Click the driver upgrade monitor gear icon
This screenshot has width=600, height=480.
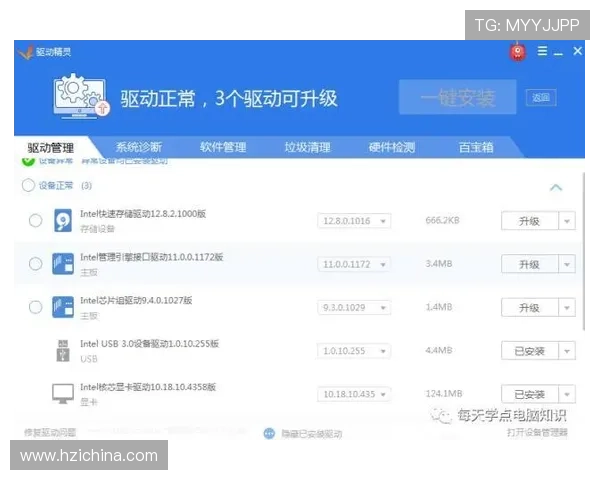coord(82,96)
